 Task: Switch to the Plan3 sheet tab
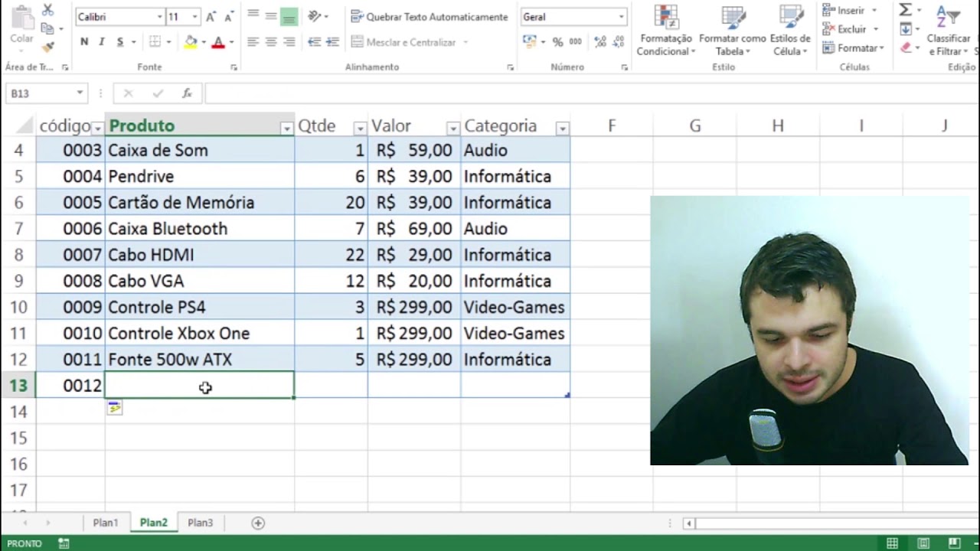point(201,523)
